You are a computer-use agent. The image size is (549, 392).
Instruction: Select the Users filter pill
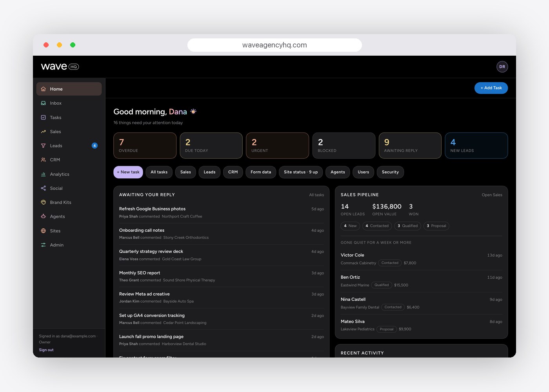click(363, 172)
